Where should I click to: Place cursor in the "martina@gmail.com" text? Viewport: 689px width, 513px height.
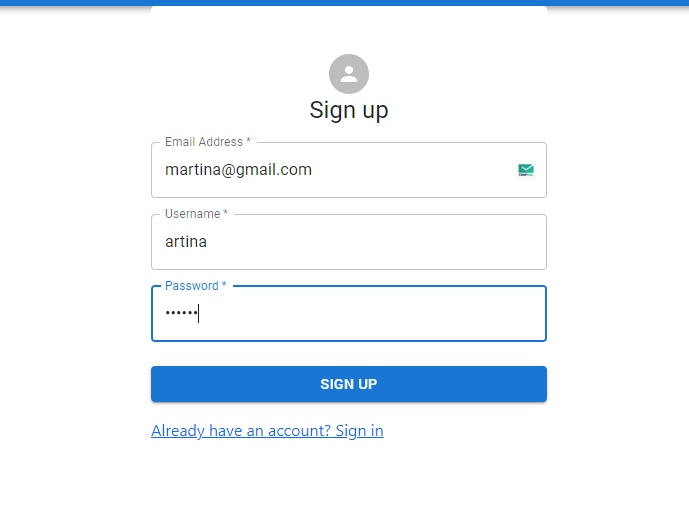point(238,170)
